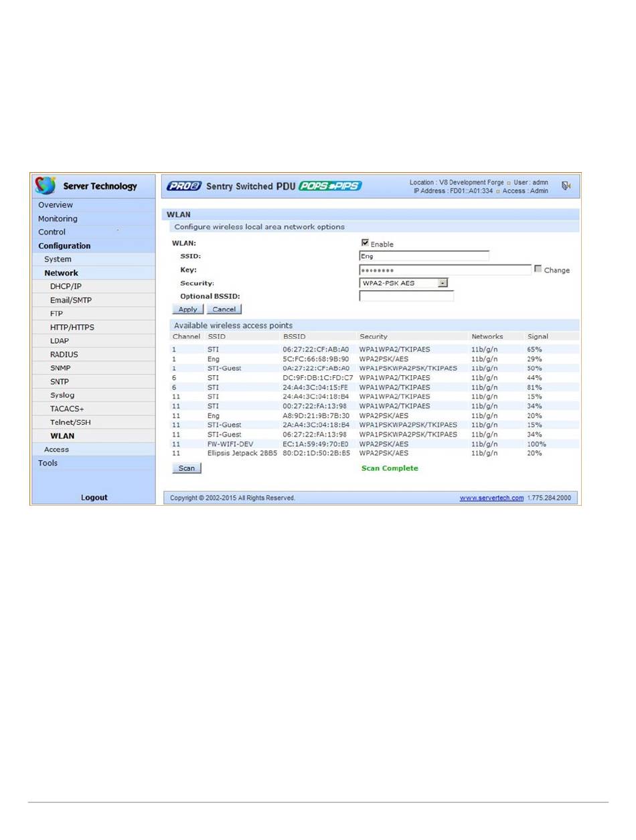Select the Ellipsis Jetpack 2BB5 access point
636x840 pixels.
pos(375,453)
